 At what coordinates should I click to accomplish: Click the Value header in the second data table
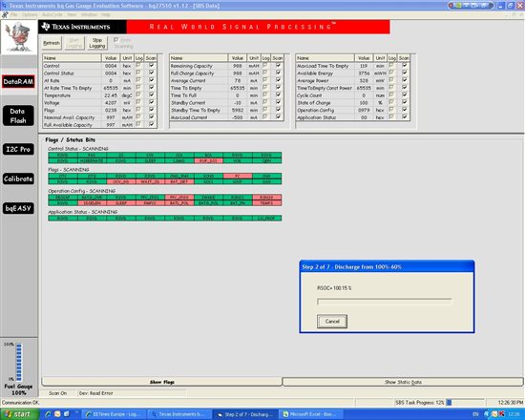tap(238, 58)
